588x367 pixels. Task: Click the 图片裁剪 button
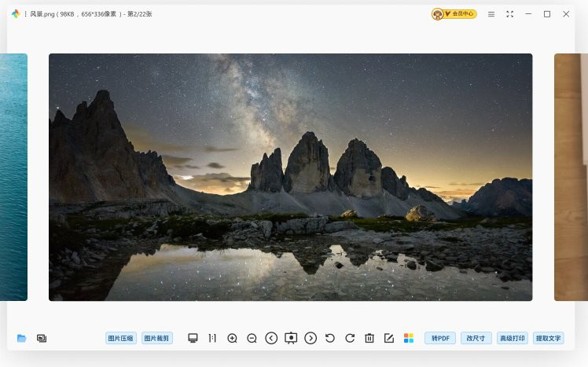(157, 338)
